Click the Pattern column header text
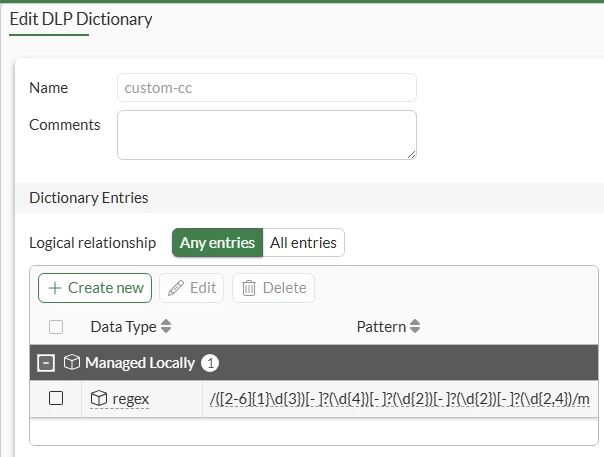This screenshot has height=457, width=604. click(x=381, y=327)
